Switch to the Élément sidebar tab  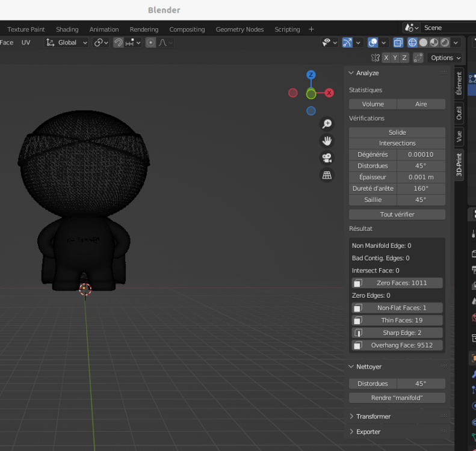[459, 84]
